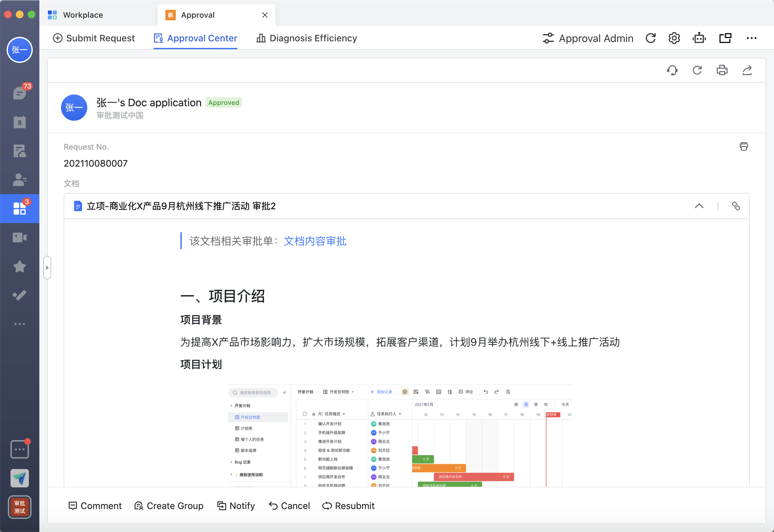This screenshot has width=774, height=532.
Task: Switch to the Workplace window tab
Action: (x=75, y=15)
